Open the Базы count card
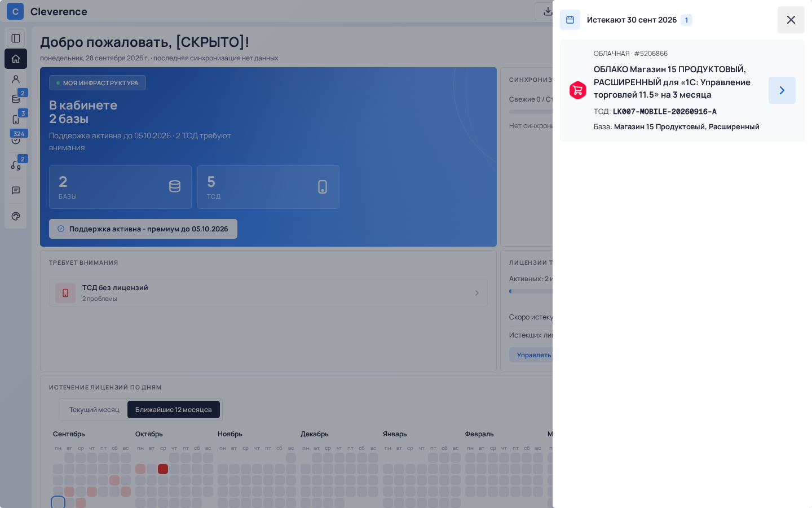Image resolution: width=812 pixels, height=508 pixels. pyautogui.click(x=120, y=187)
